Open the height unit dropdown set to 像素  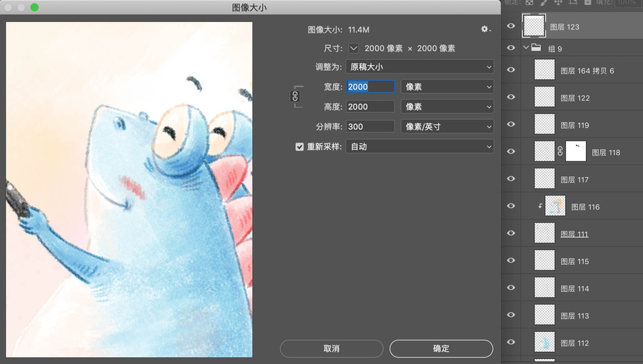point(447,106)
